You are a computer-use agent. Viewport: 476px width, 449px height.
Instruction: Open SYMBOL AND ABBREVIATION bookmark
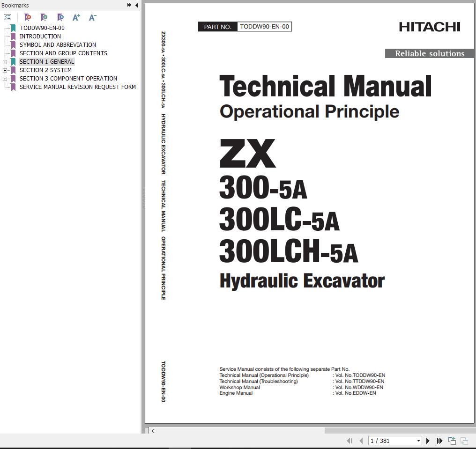point(57,44)
